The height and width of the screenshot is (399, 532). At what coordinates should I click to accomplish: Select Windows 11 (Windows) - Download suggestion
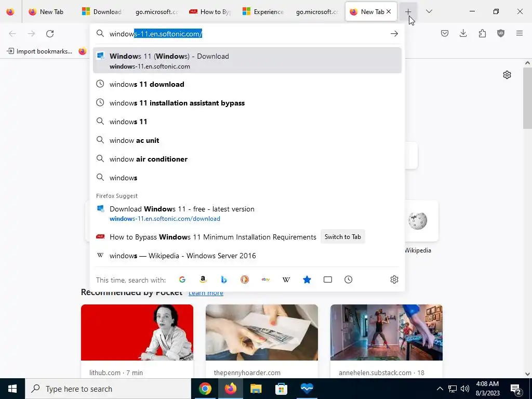tap(247, 61)
